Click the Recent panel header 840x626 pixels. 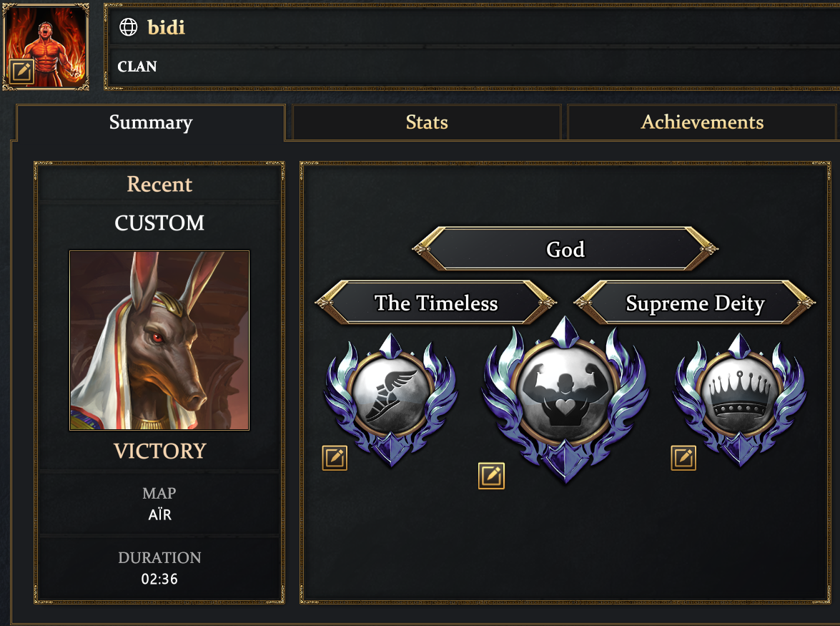tap(159, 185)
